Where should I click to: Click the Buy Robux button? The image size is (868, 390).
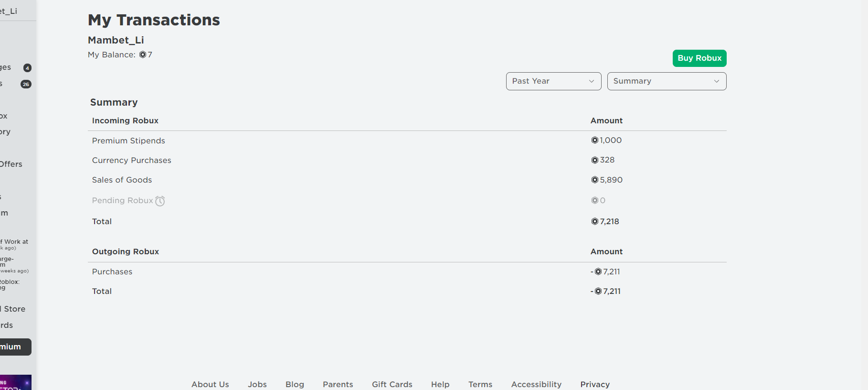click(x=699, y=58)
